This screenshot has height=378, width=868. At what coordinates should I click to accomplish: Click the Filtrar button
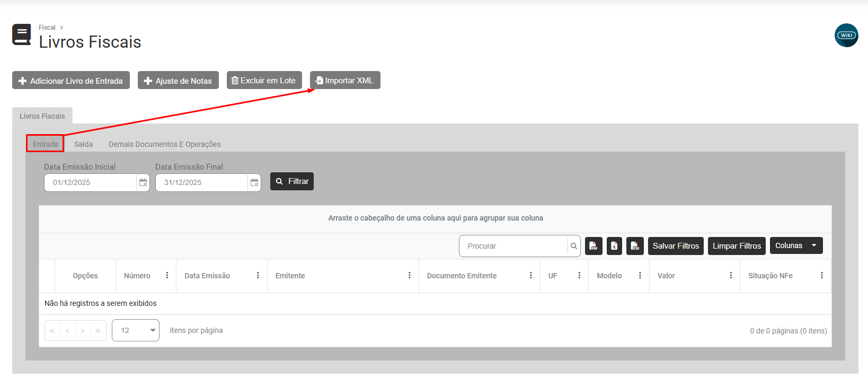pos(292,181)
